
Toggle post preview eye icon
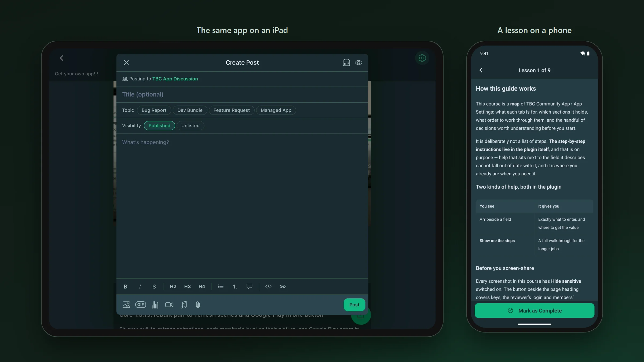[358, 62]
